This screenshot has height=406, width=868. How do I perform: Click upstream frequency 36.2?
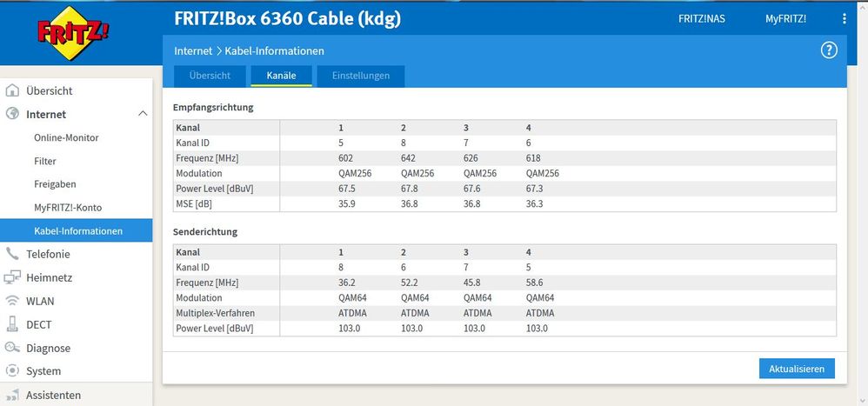(x=346, y=283)
